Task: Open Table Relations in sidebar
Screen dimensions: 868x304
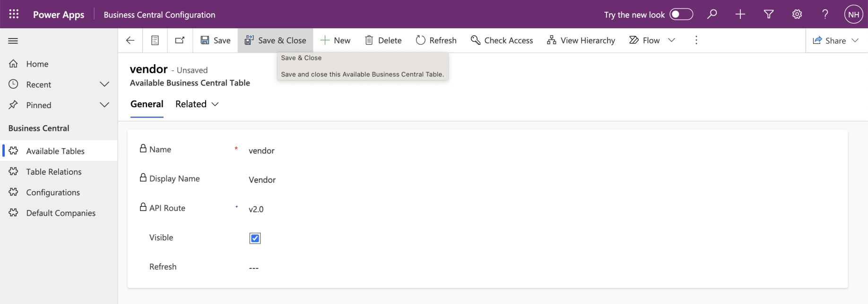Action: [x=54, y=172]
